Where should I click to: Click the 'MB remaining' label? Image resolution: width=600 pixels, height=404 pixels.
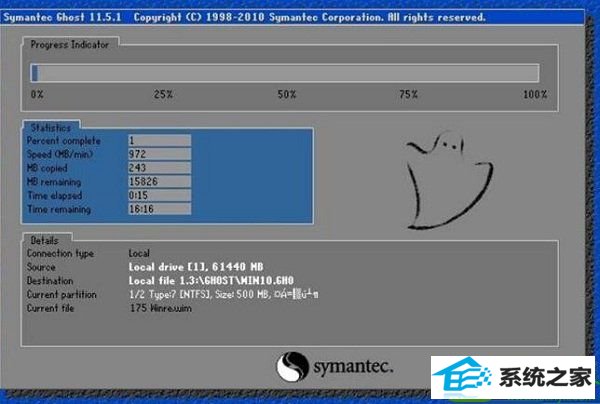pos(54,182)
